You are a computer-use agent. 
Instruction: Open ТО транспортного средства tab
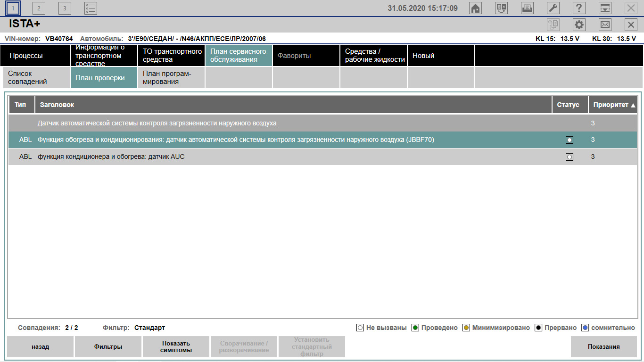click(171, 56)
